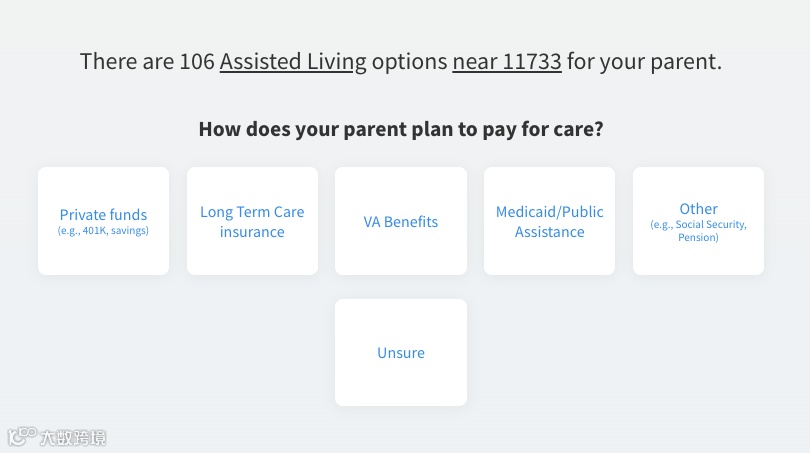The image size is (810, 453).
Task: Open the Assisted Living link
Action: [293, 61]
